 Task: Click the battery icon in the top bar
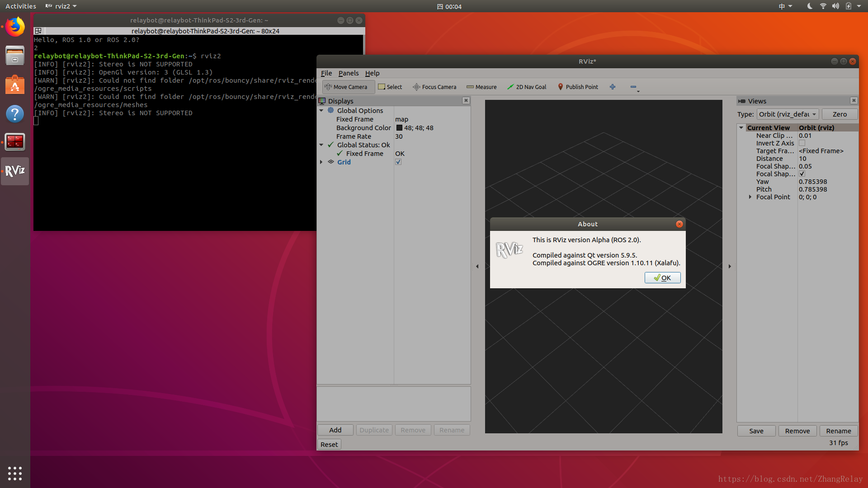pyautogui.click(x=849, y=6)
